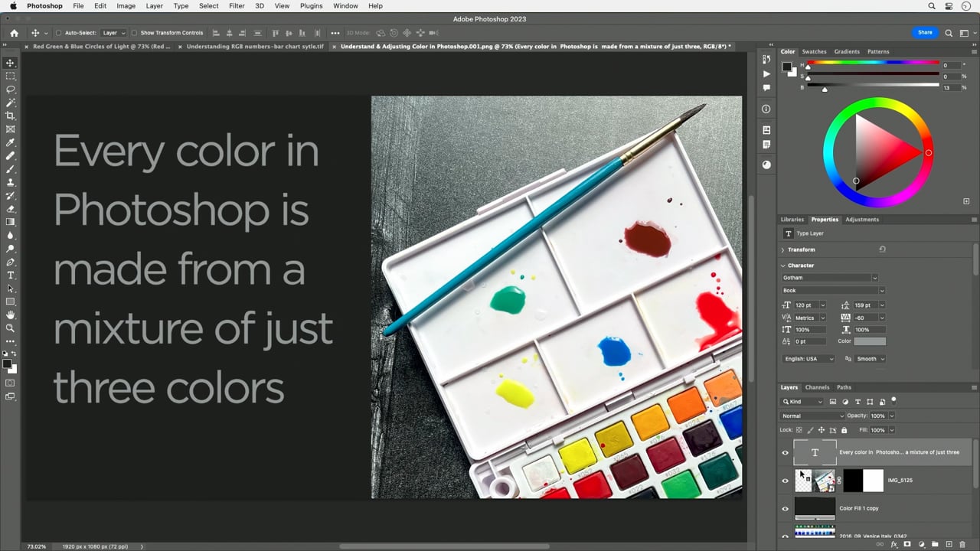Select the Horizontal Type tool
This screenshot has height=551, width=980.
10,275
